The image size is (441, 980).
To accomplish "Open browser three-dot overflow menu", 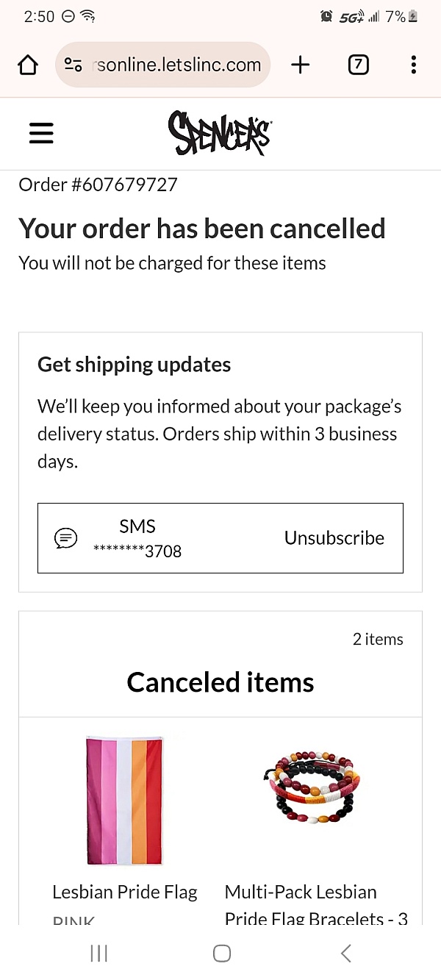I will (x=413, y=65).
